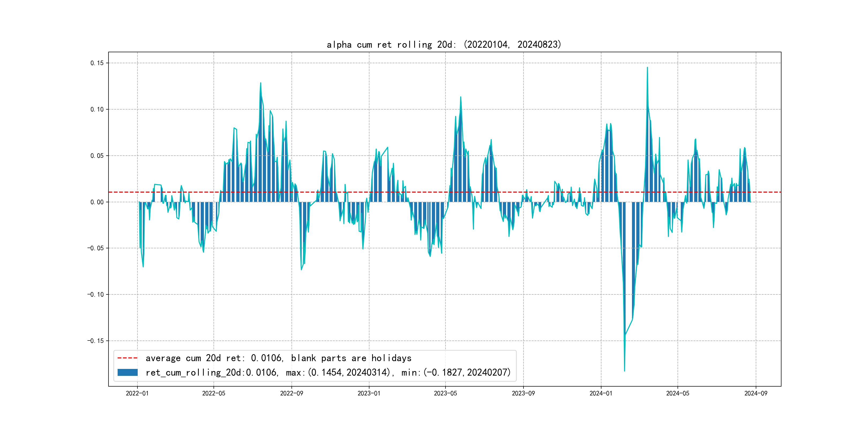The image size is (868, 434).
Task: Click the 'average cum 20d ret' legend text
Action: pos(278,358)
